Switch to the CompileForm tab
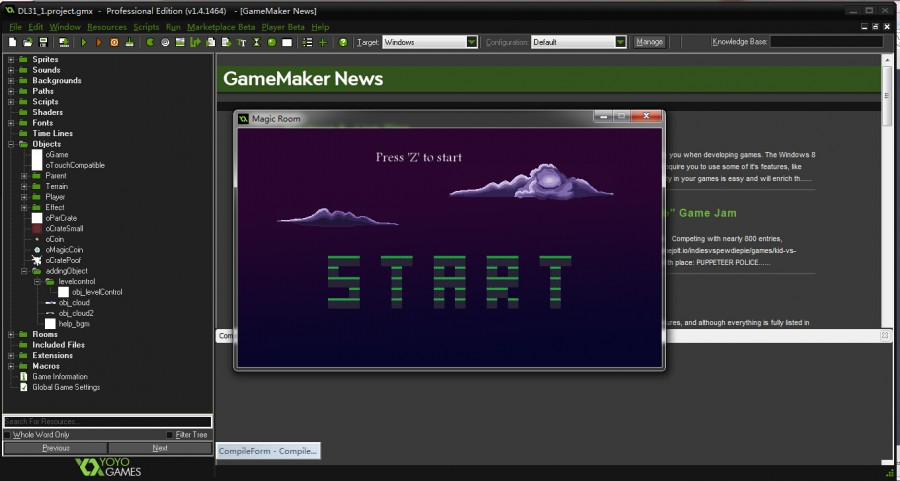900x481 pixels. point(268,451)
